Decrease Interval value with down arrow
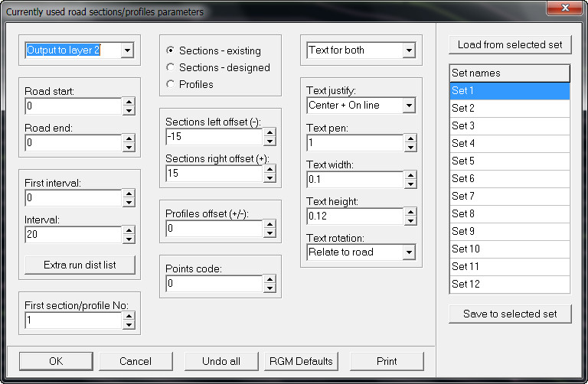The width and height of the screenshot is (588, 384). (x=129, y=239)
